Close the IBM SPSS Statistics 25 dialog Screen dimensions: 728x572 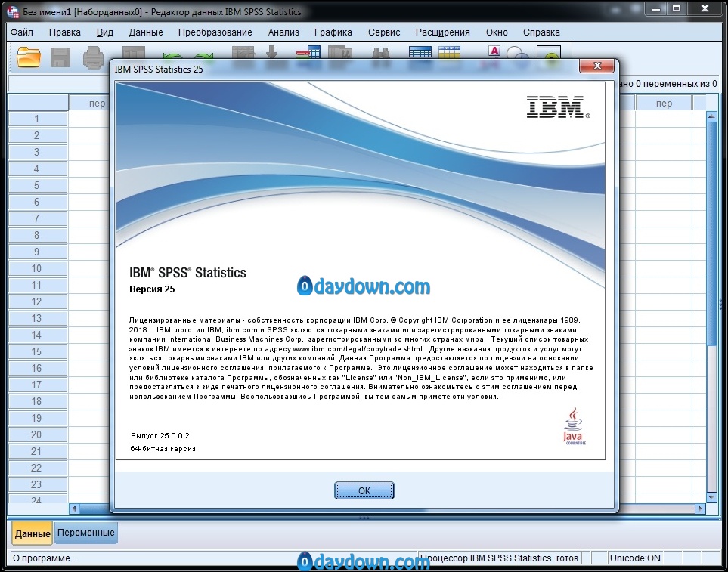pyautogui.click(x=596, y=66)
